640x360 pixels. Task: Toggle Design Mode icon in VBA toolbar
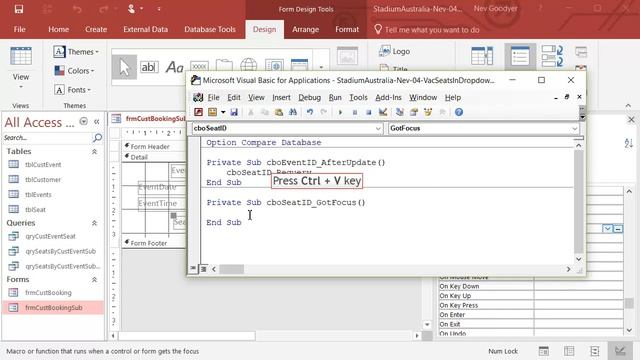coord(383,112)
